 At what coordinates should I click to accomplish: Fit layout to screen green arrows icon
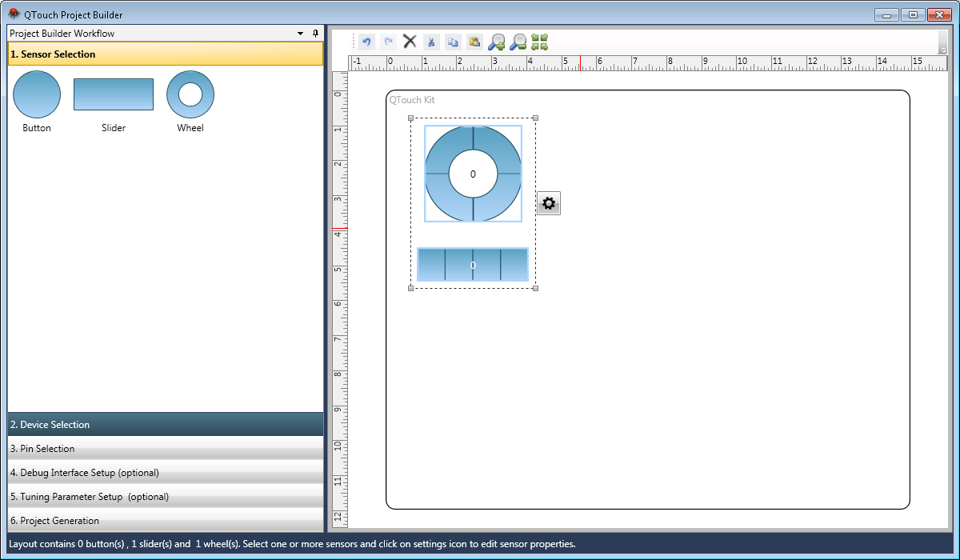540,42
